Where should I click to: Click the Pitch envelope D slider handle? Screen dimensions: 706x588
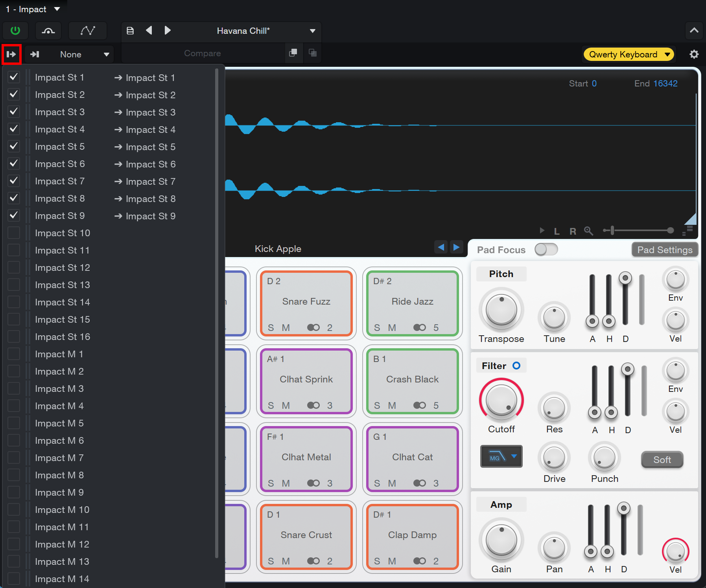tap(625, 278)
